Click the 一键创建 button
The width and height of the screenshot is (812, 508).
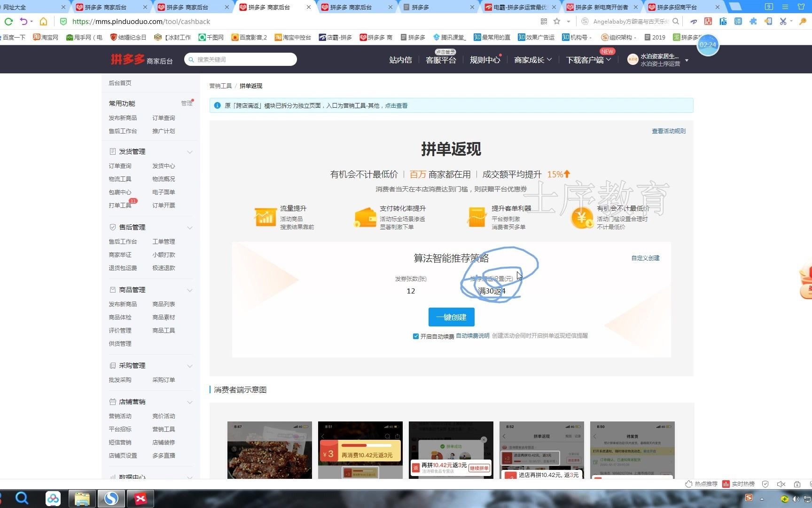point(451,317)
